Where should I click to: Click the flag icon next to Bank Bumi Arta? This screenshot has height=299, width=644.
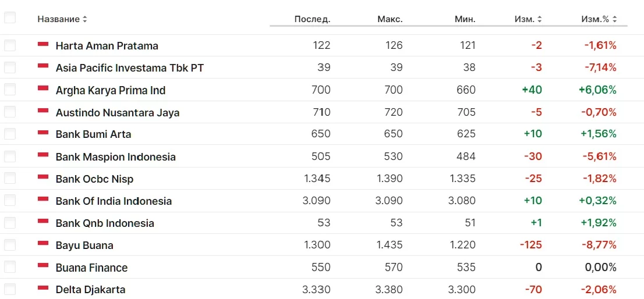pos(43,133)
